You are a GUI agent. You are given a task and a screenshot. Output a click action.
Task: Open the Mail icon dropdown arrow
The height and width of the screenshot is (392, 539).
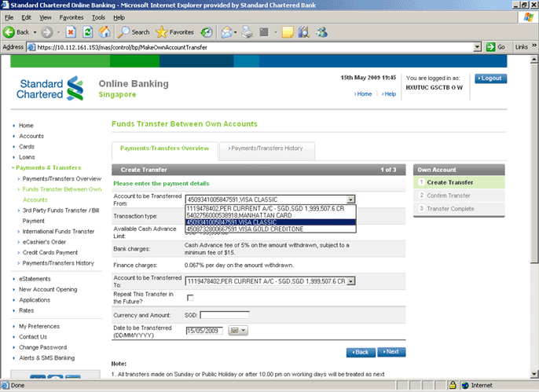coord(235,32)
